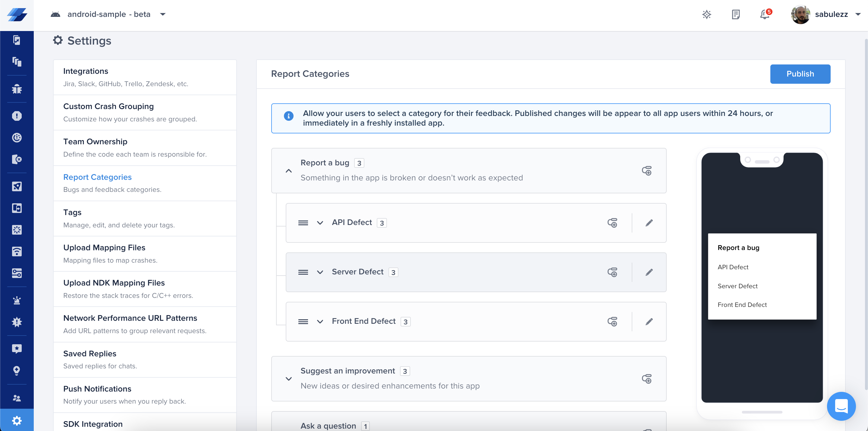Screen dimensions: 868x431
Task: Click add-category icon on Report a bug
Action: pyautogui.click(x=646, y=171)
